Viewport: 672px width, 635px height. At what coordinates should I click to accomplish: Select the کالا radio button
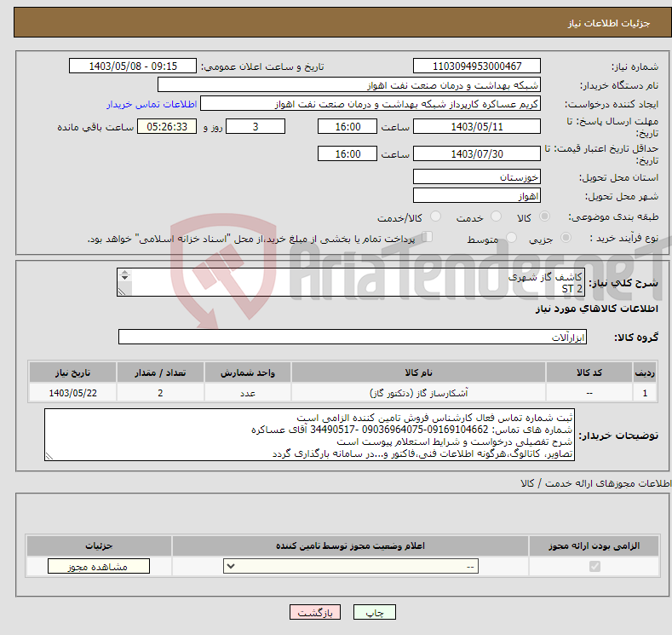544,216
